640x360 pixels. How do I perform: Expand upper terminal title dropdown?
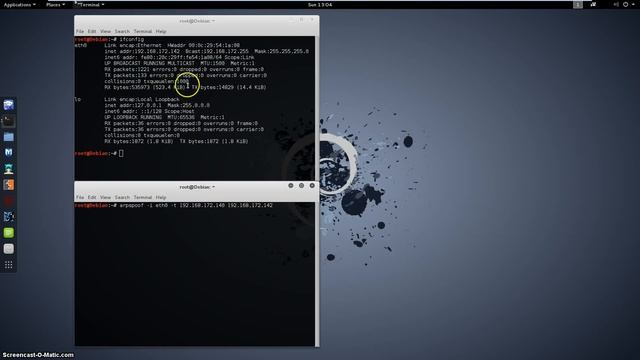[197, 21]
